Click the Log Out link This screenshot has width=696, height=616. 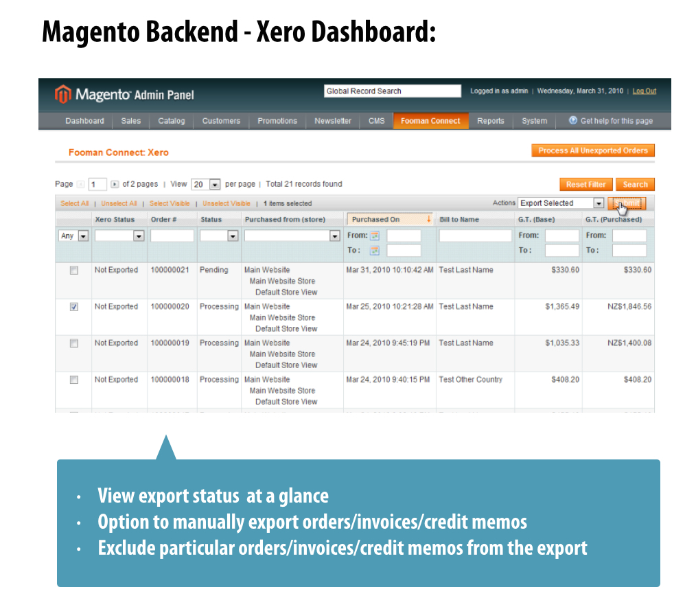click(x=644, y=91)
